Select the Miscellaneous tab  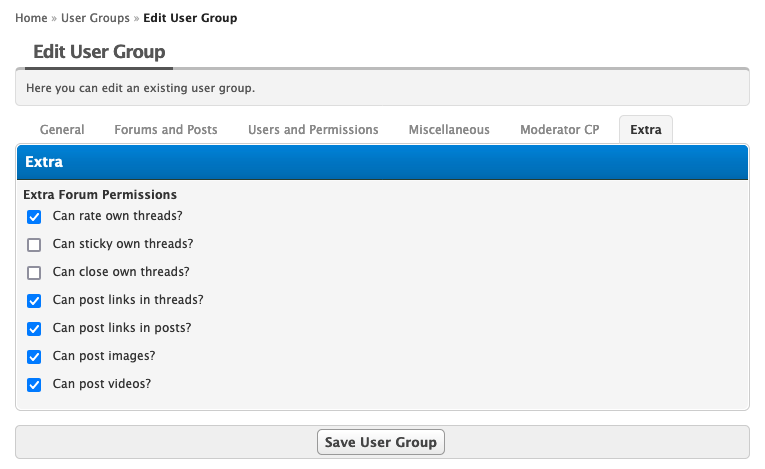(x=449, y=130)
